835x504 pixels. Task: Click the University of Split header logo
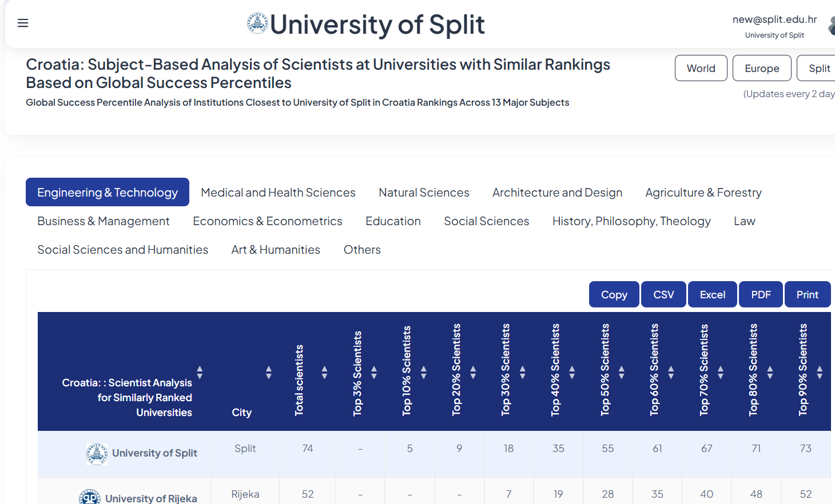pos(257,23)
